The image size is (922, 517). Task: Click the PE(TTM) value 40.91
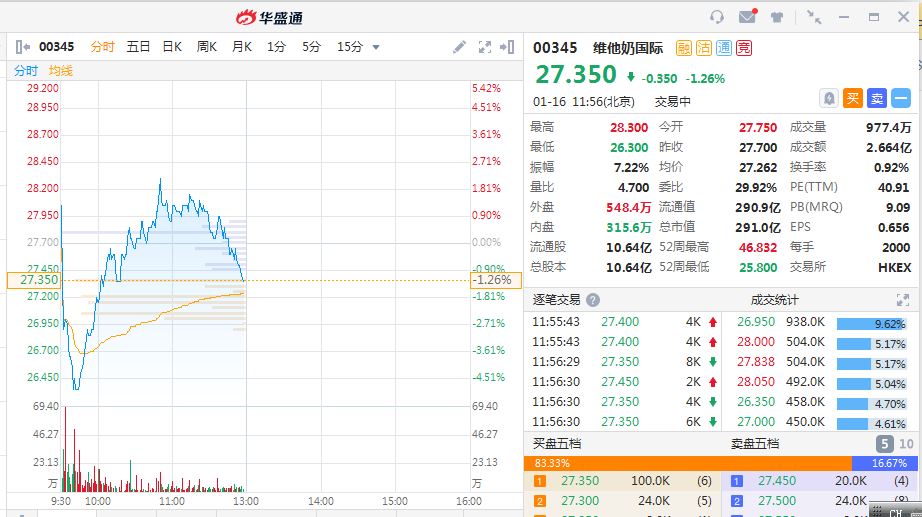point(893,188)
